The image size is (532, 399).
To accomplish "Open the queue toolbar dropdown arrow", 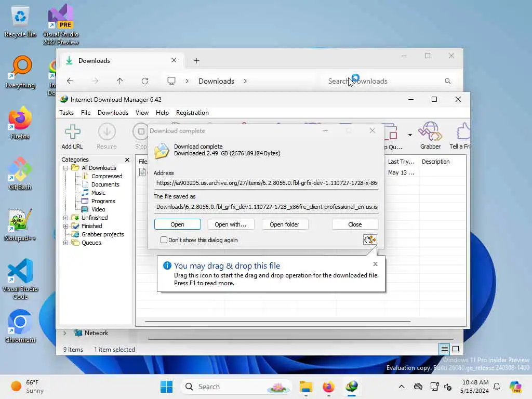I will [410, 135].
